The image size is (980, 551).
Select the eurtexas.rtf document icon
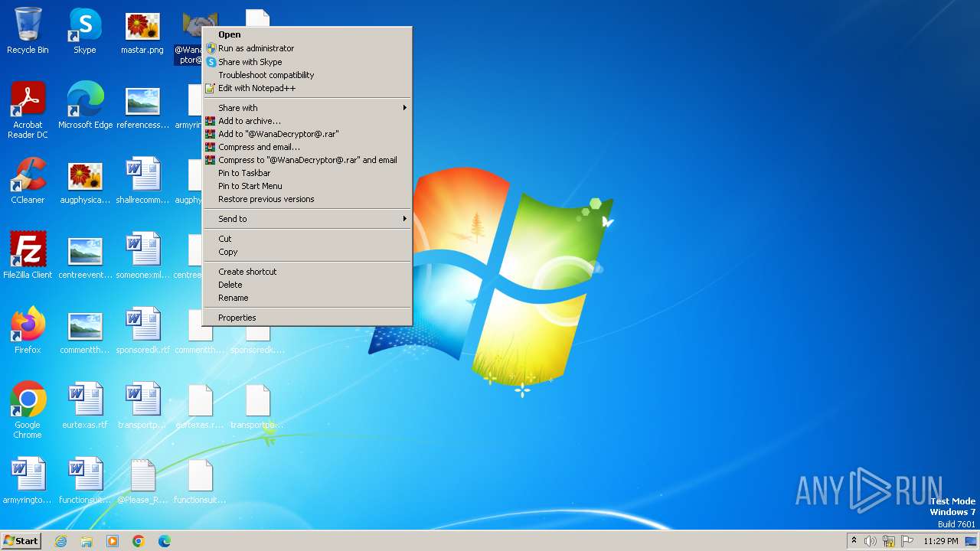(85, 406)
